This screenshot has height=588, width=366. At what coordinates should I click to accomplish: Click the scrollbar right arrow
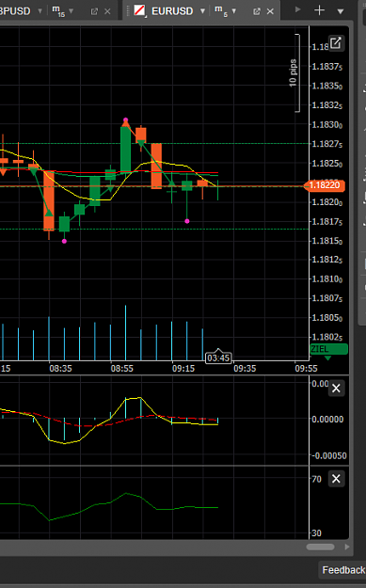[x=347, y=547]
